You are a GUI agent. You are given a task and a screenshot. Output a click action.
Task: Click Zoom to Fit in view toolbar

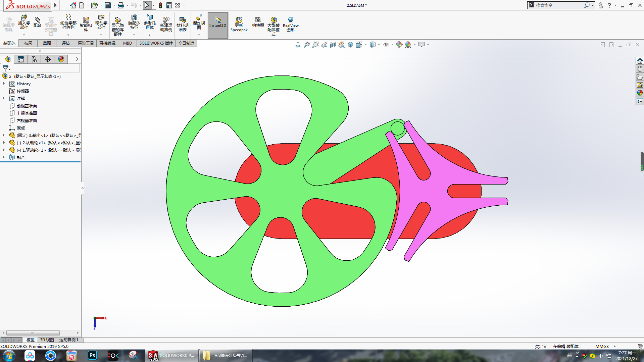(307, 45)
